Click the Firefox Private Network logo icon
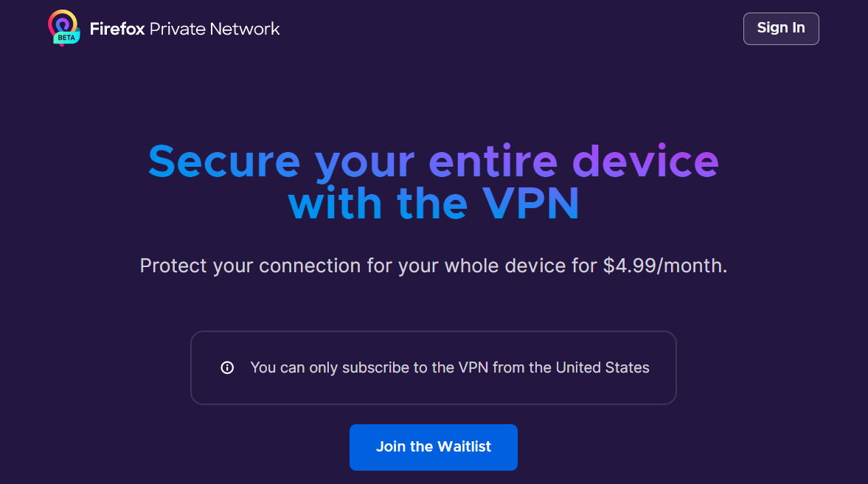 [63, 28]
